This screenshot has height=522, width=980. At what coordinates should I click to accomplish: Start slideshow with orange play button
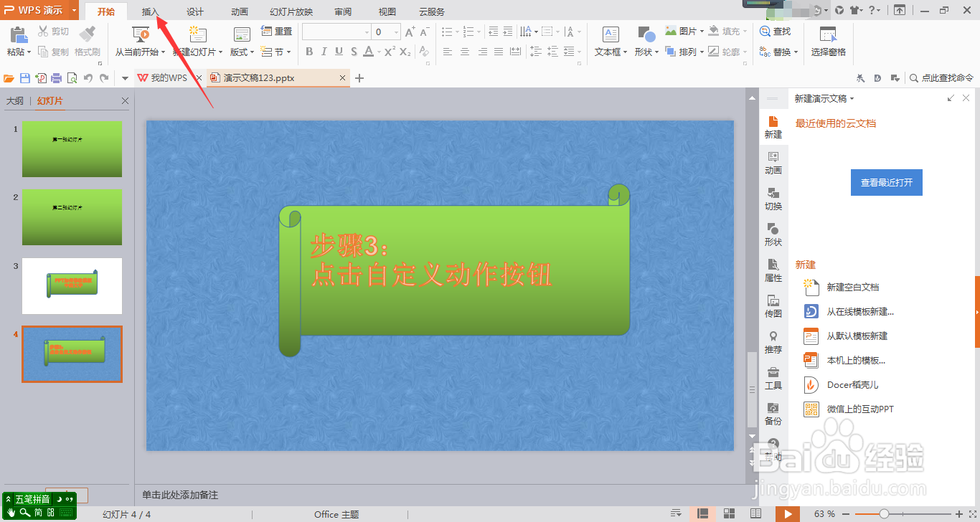click(788, 513)
